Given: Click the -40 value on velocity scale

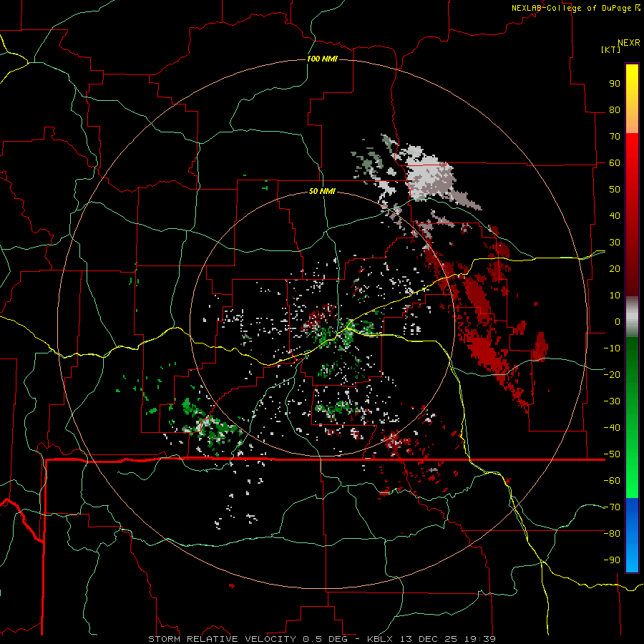Looking at the screenshot, I should tap(612, 428).
